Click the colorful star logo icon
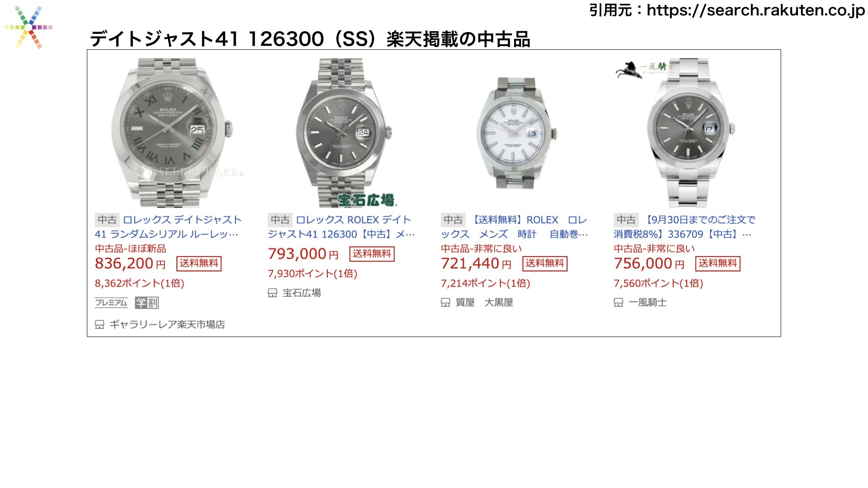The image size is (868, 488). click(28, 27)
